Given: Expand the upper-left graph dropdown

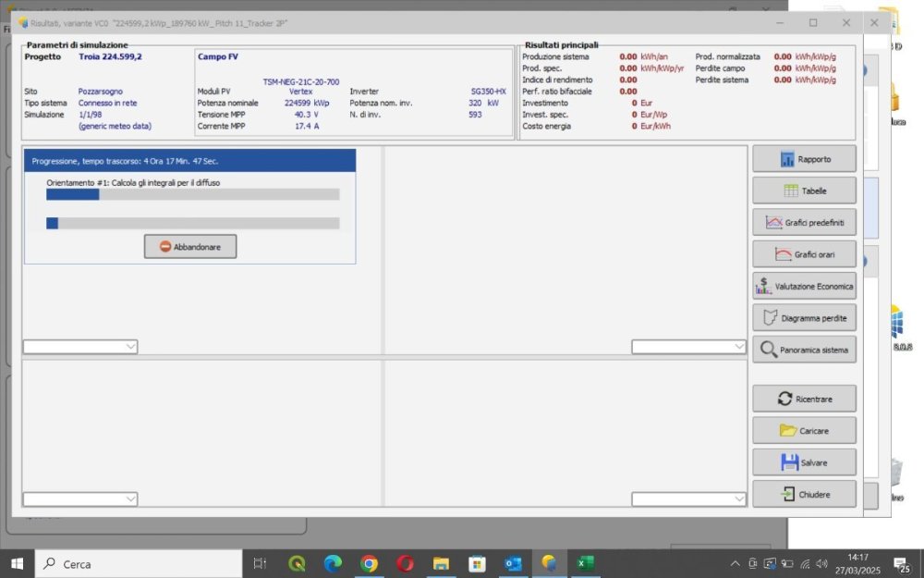Looking at the screenshot, I should (x=129, y=347).
